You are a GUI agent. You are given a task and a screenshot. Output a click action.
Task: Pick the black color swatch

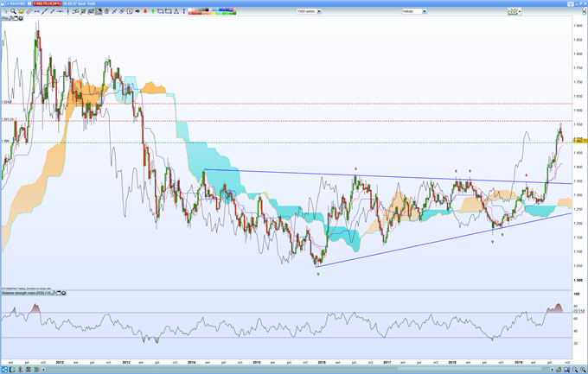tap(207, 10)
